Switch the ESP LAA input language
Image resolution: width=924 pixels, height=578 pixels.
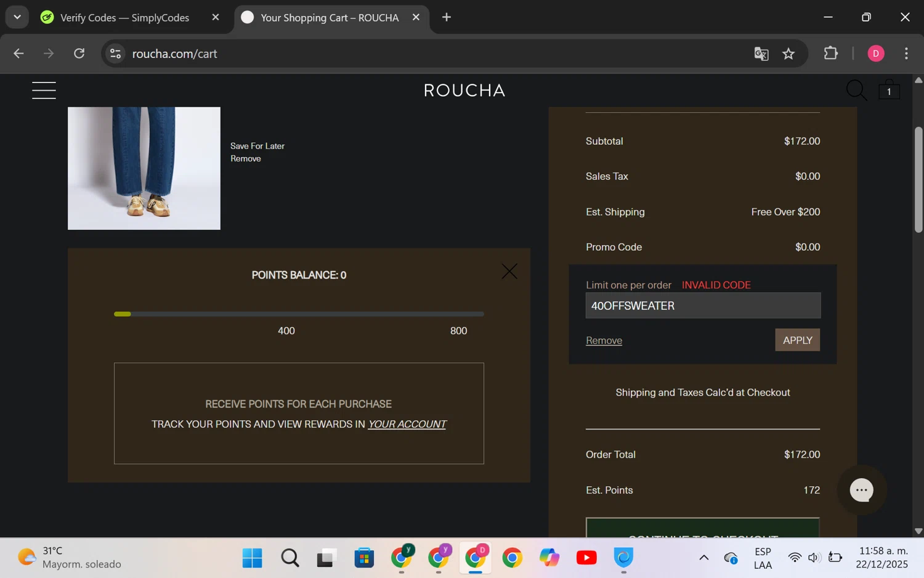[x=763, y=558]
